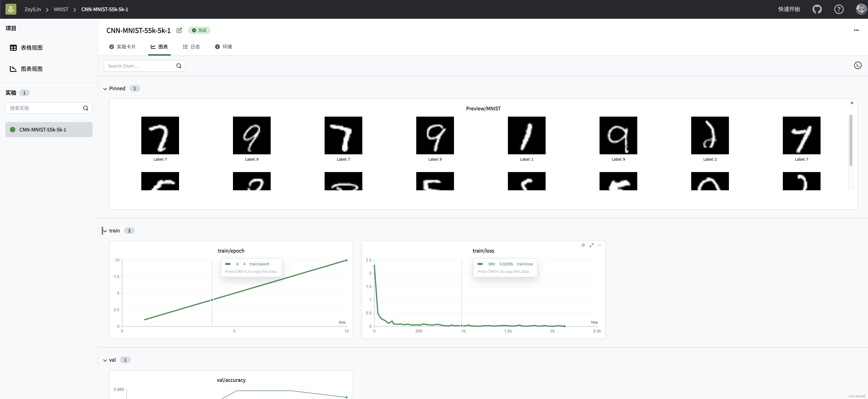Click the Search Chart input field

[140, 66]
